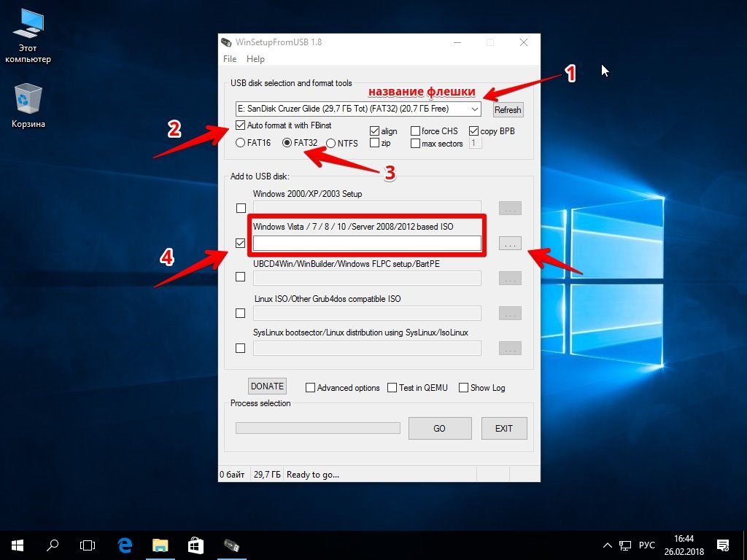Click the Refresh button
Screen dimensions: 747x560
tap(508, 110)
